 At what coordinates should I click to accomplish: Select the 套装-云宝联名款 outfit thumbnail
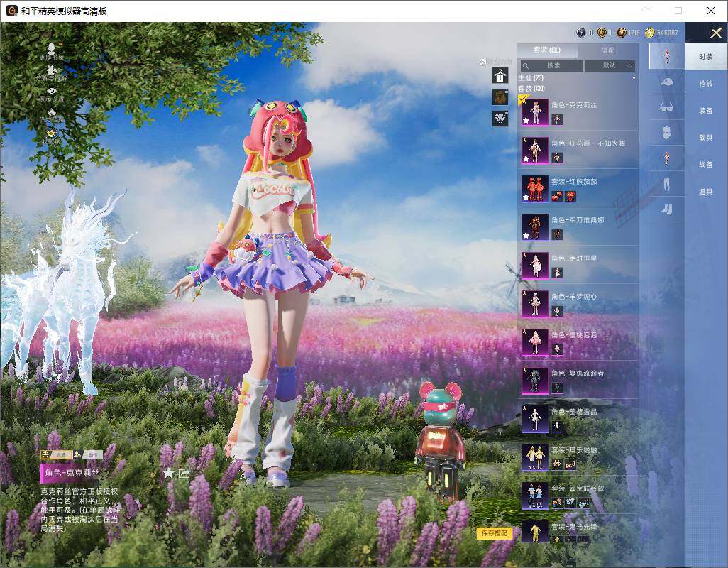534,495
